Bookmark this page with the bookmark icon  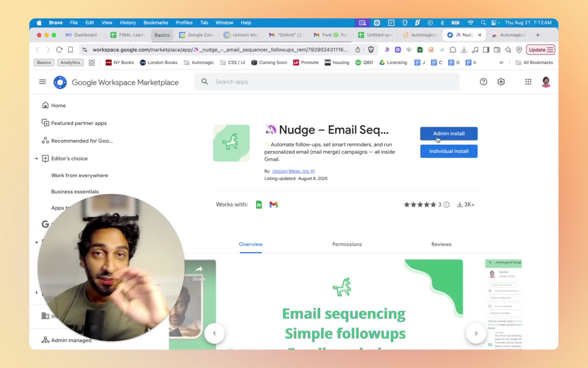[x=70, y=50]
